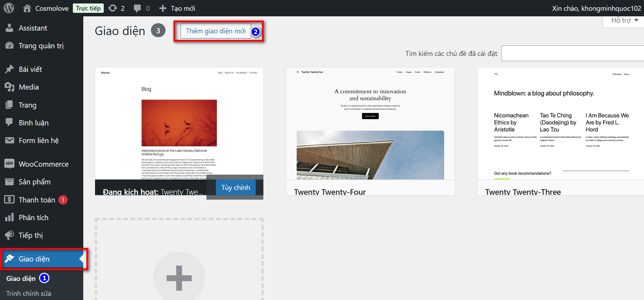Go to Trang quản trị menu
This screenshot has height=300, width=644.
coord(41,46)
